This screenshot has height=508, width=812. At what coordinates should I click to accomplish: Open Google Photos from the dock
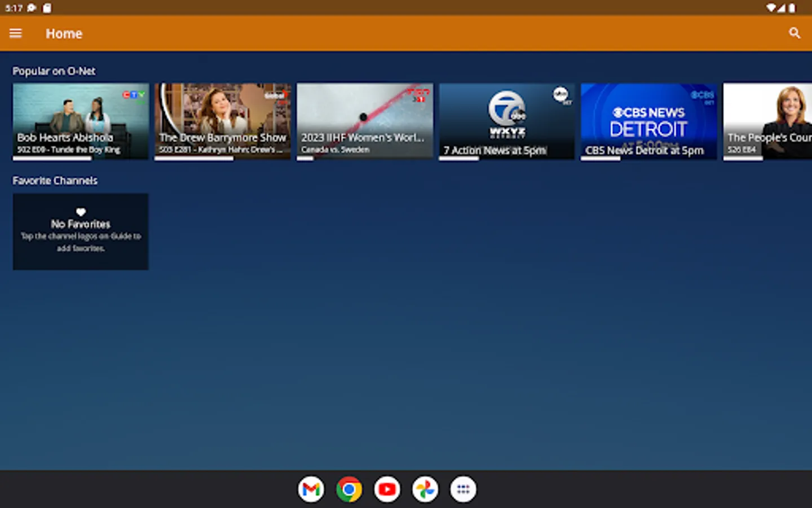click(425, 489)
